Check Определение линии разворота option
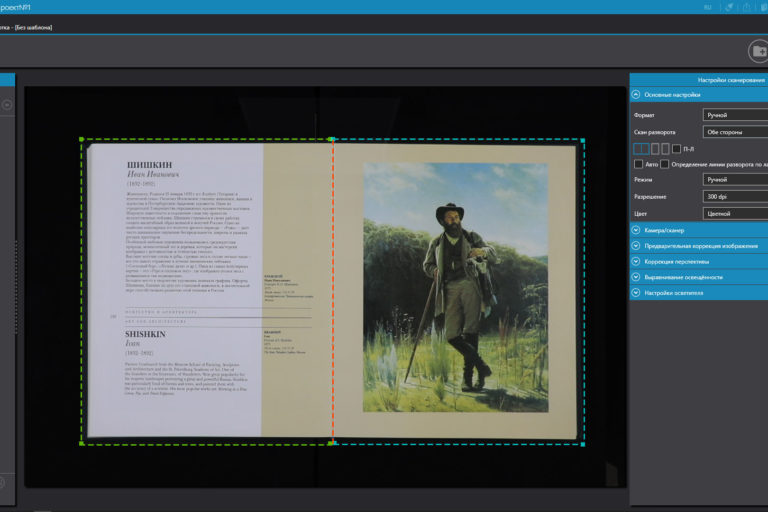This screenshot has width=768, height=512. tap(666, 164)
